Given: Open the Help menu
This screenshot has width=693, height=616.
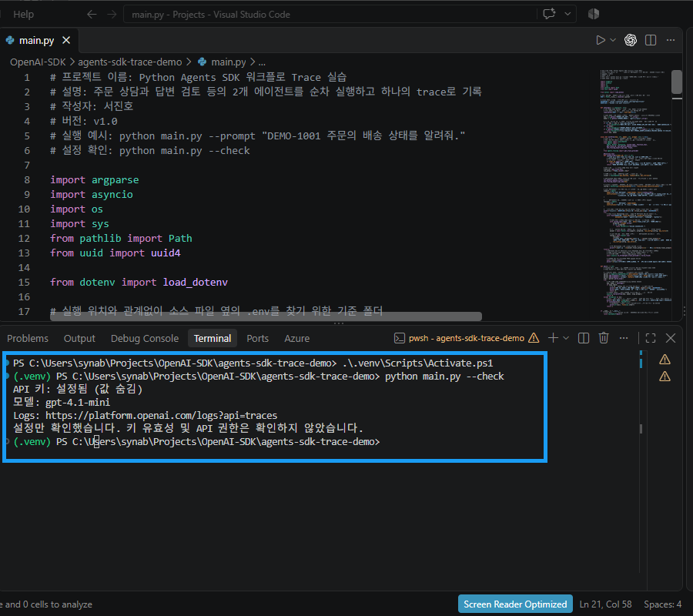Looking at the screenshot, I should coord(23,15).
